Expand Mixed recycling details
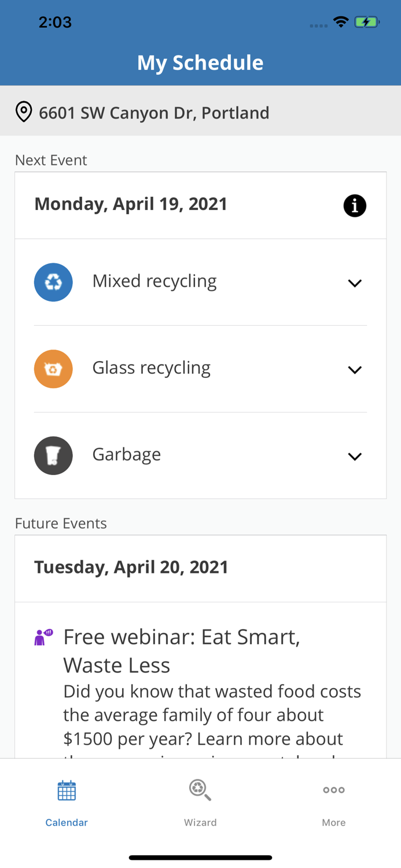 click(355, 283)
